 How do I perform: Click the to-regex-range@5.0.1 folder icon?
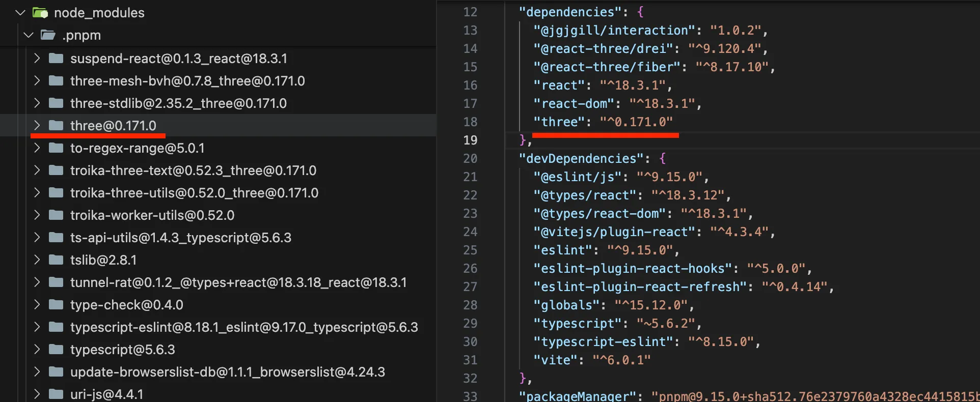click(x=56, y=148)
